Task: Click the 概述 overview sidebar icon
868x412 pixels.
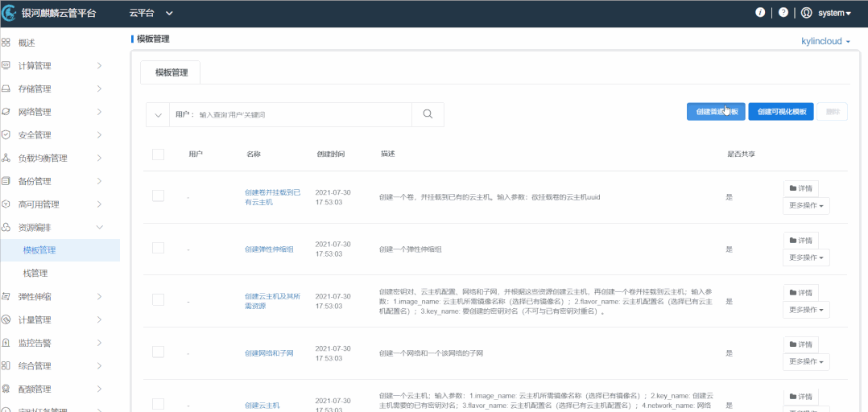Action: tap(6, 43)
